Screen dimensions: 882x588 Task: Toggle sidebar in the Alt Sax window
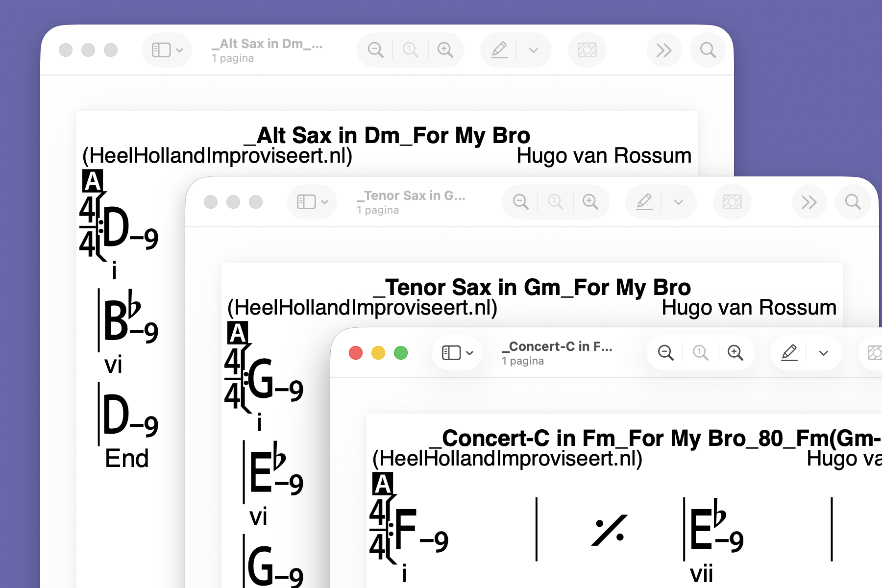[x=161, y=50]
